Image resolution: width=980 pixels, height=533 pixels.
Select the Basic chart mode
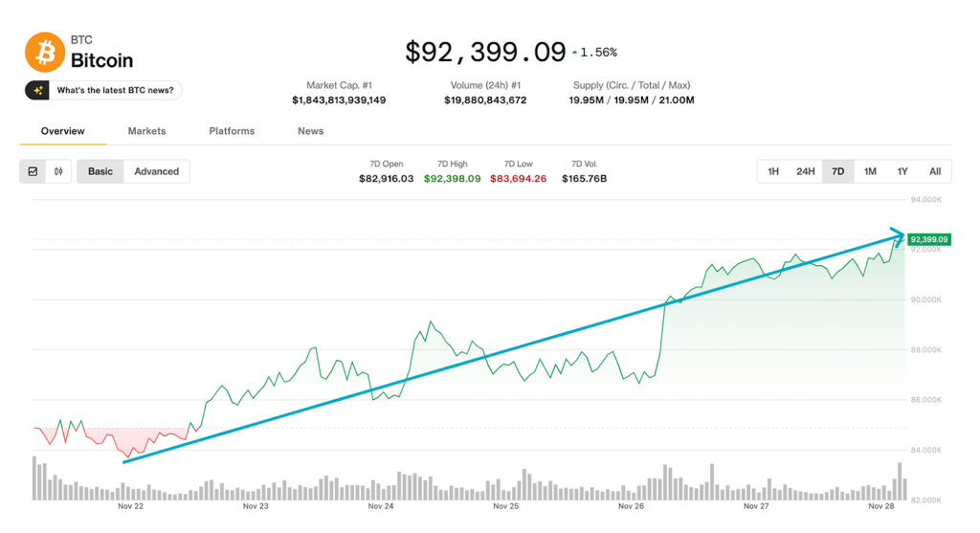point(100,171)
